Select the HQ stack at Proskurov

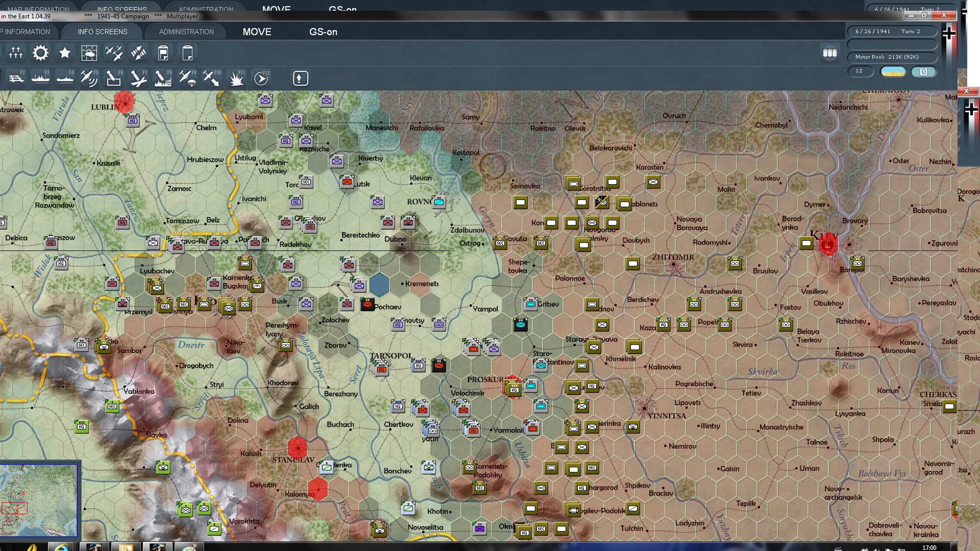pyautogui.click(x=513, y=388)
